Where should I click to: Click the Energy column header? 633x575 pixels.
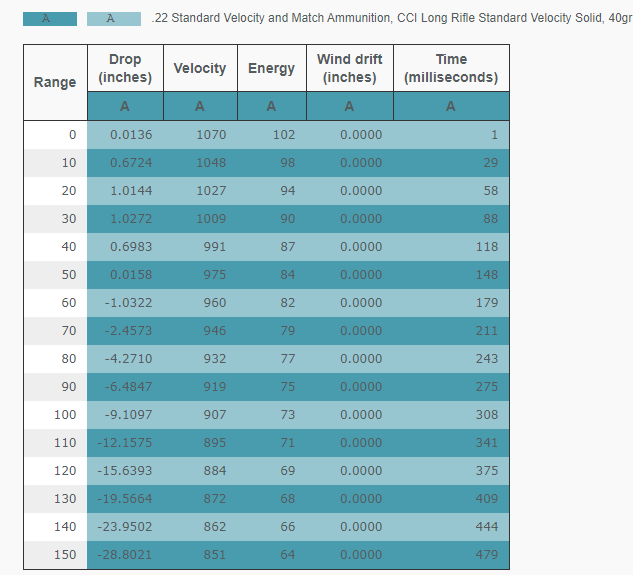click(x=271, y=68)
